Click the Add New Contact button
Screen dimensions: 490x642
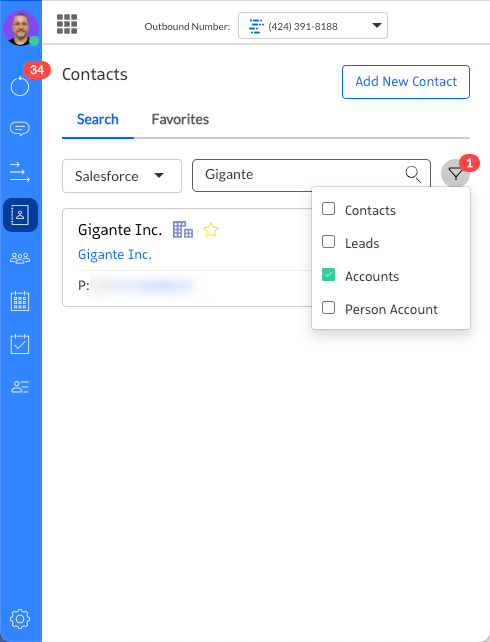click(406, 82)
